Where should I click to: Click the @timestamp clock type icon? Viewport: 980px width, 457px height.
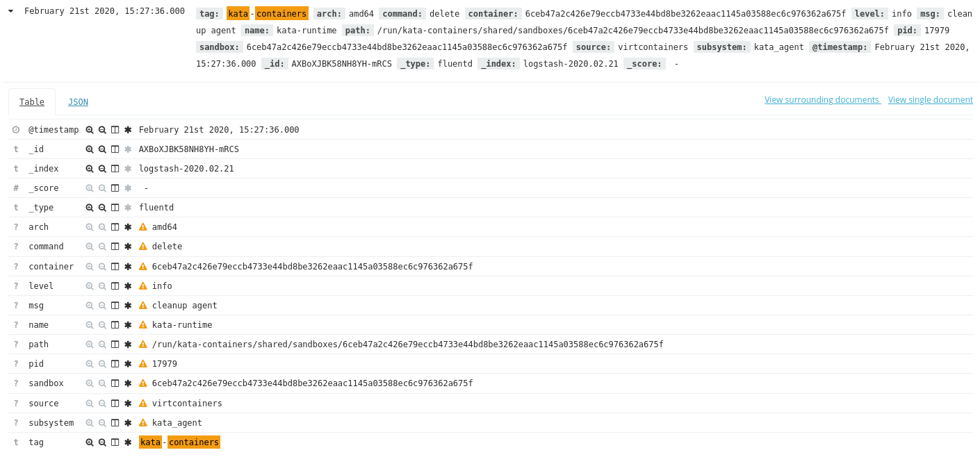(x=16, y=130)
